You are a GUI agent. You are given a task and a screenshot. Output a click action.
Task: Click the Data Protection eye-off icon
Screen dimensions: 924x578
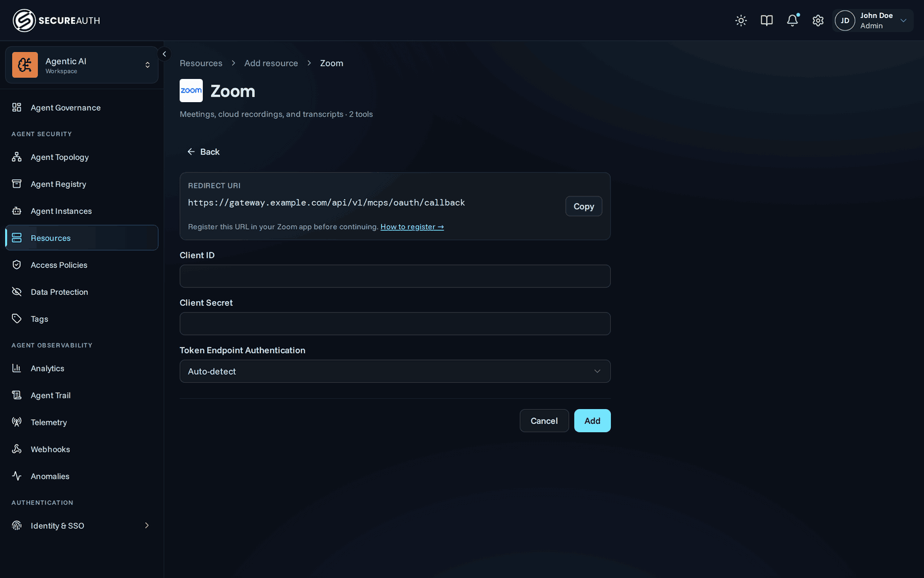(17, 292)
